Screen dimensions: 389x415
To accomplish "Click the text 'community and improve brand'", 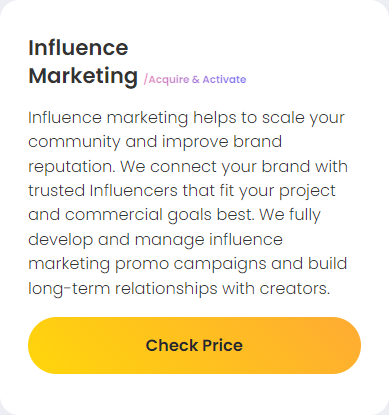I will [x=155, y=142].
